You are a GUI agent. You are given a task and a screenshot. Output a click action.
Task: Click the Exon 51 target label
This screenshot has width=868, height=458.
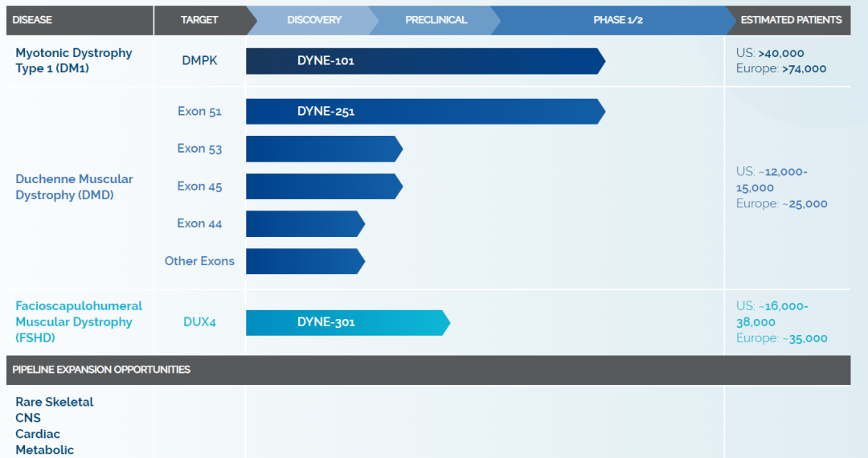[199, 111]
